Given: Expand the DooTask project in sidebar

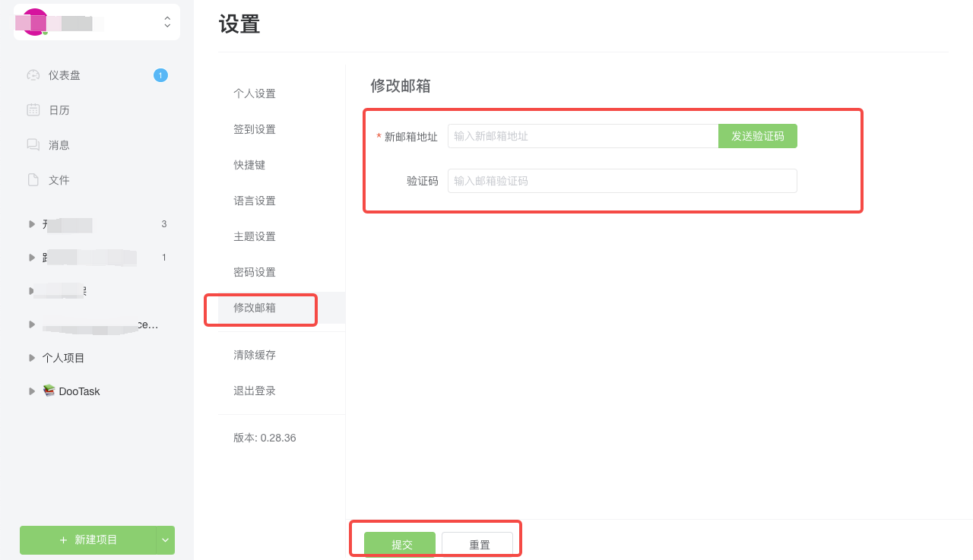Looking at the screenshot, I should 32,391.
